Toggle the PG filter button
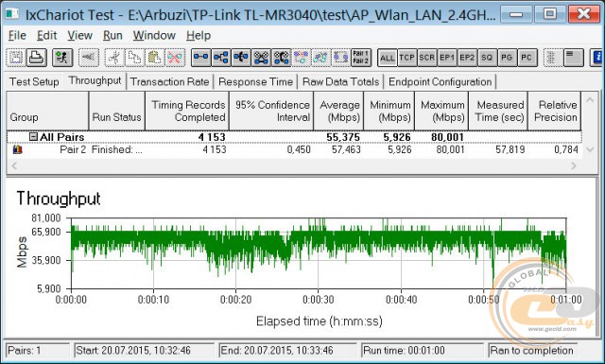605x364 pixels. (507, 58)
